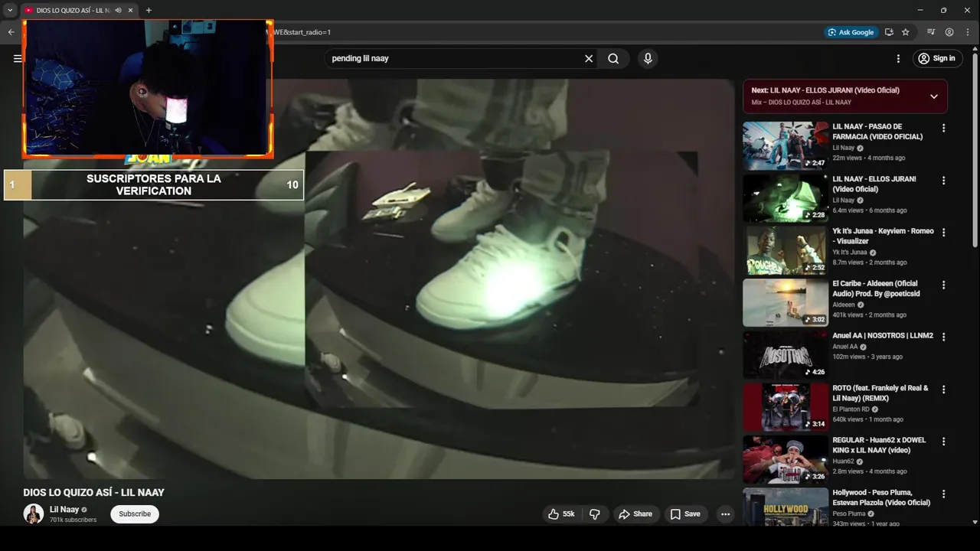Mute tab via speaker icon on tab
980x551 pixels.
pos(118,10)
